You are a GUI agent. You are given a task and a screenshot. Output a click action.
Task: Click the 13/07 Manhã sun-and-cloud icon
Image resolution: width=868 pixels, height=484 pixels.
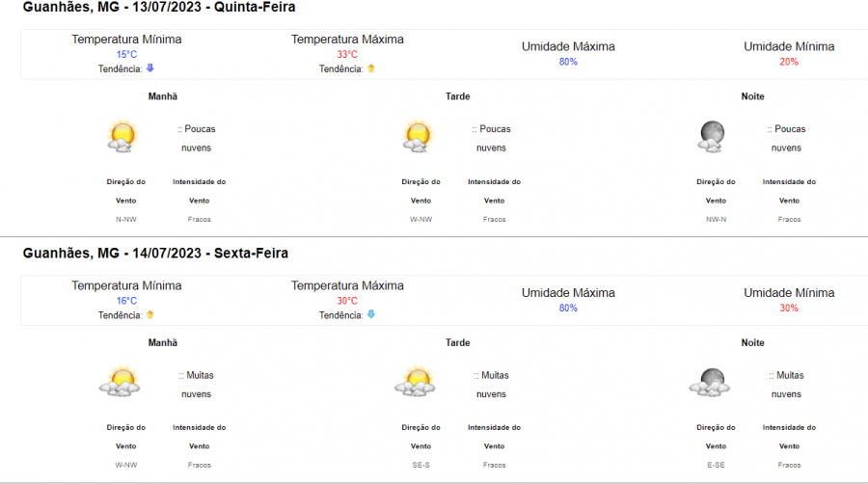[122, 136]
